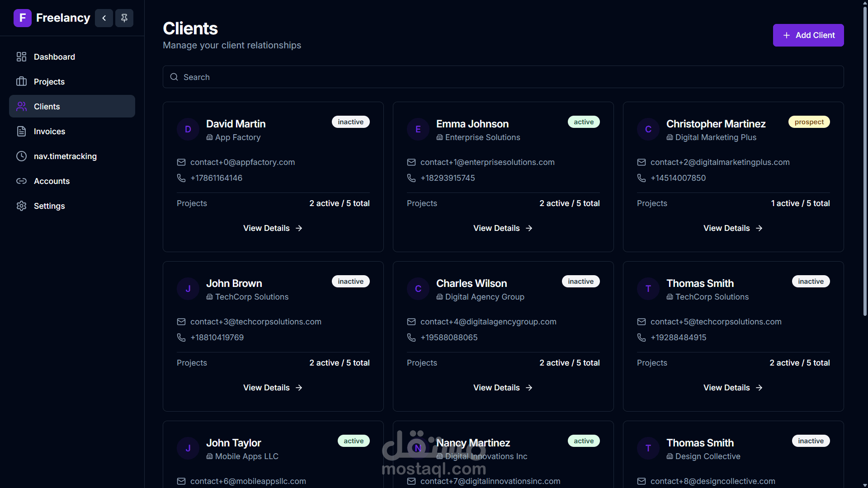
Task: Click Emma Johnson's email envelope icon
Action: tap(411, 162)
